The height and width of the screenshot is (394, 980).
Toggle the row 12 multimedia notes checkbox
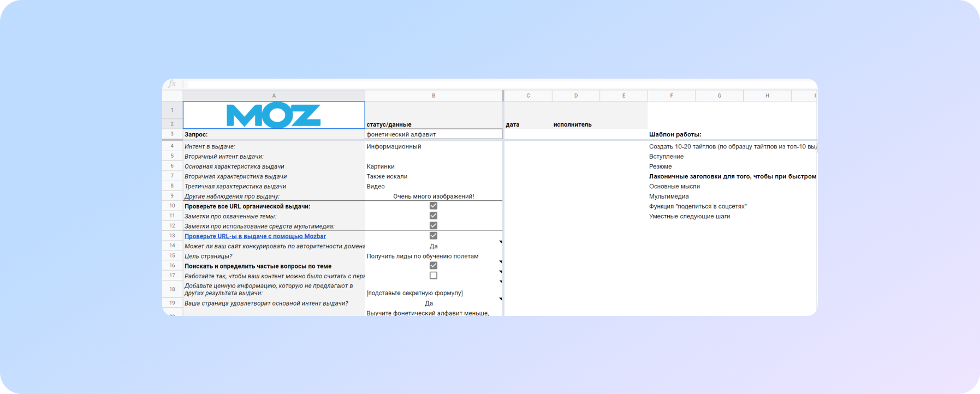[433, 225]
